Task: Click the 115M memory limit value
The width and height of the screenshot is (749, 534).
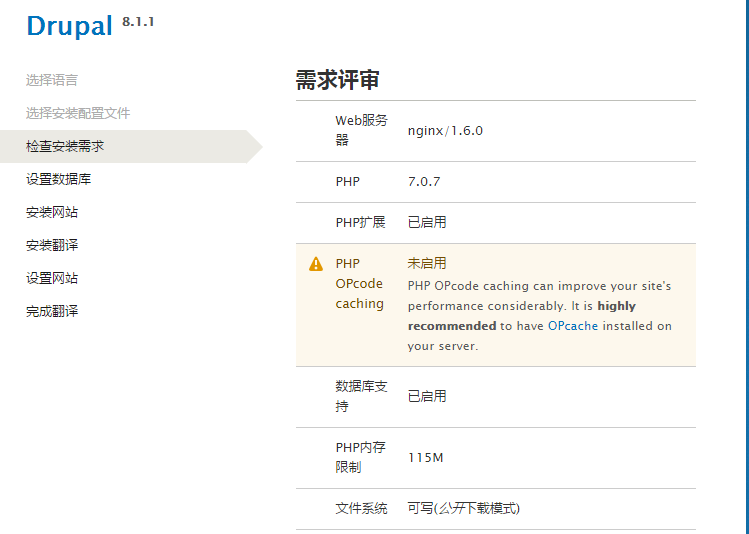Action: (425, 458)
